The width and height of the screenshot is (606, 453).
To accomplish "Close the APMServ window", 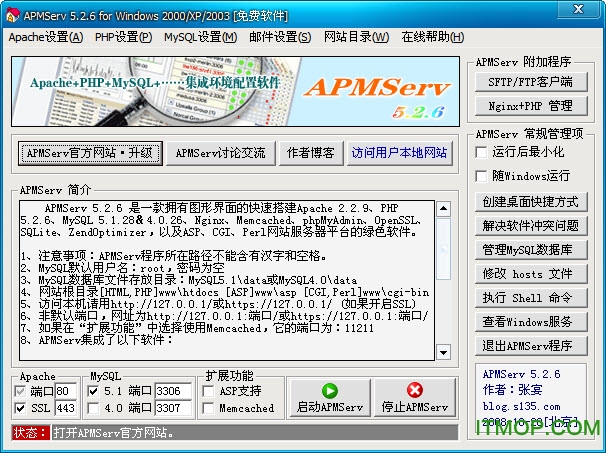I will point(578,10).
